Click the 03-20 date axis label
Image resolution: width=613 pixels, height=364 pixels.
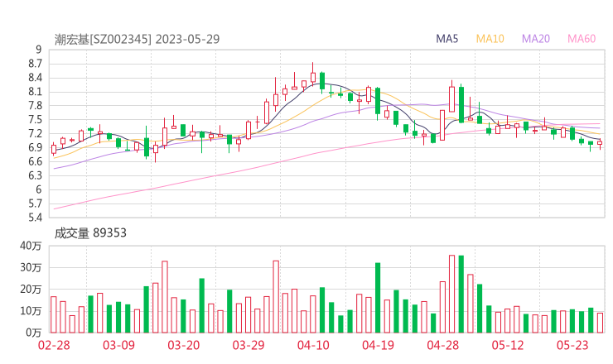coord(184,345)
